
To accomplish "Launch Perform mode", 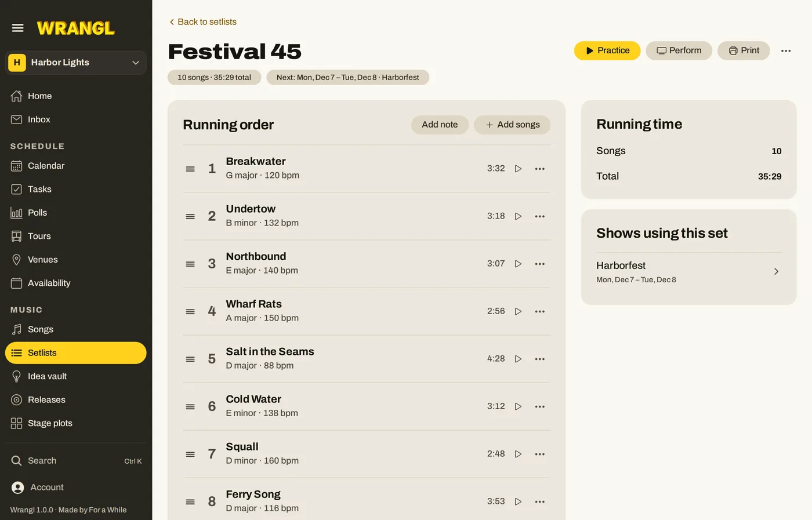I will point(679,50).
